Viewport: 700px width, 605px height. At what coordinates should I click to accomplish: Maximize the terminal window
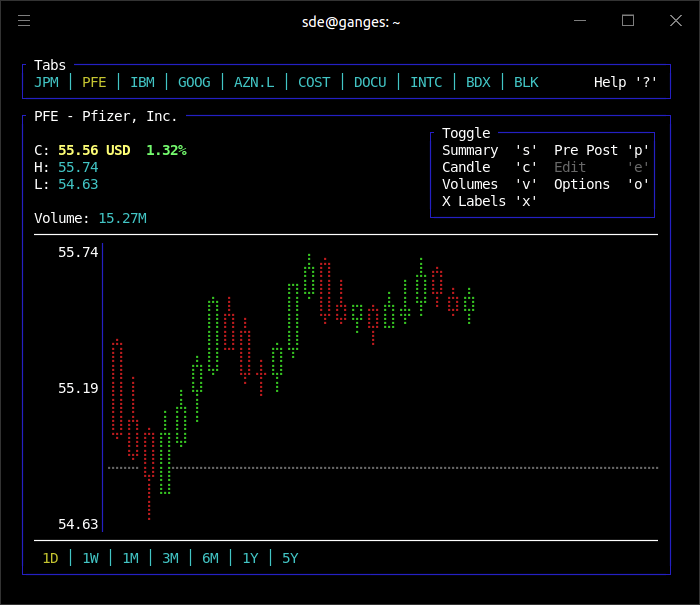tap(628, 21)
